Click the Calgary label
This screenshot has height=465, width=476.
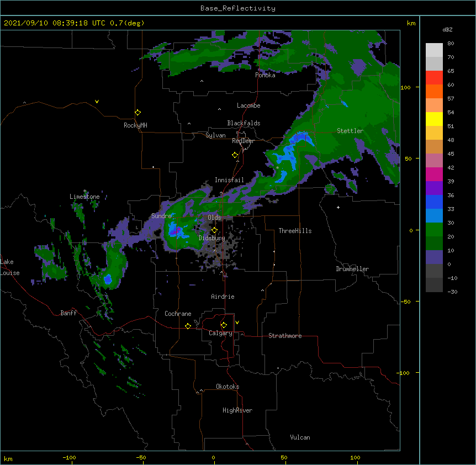tap(221, 333)
